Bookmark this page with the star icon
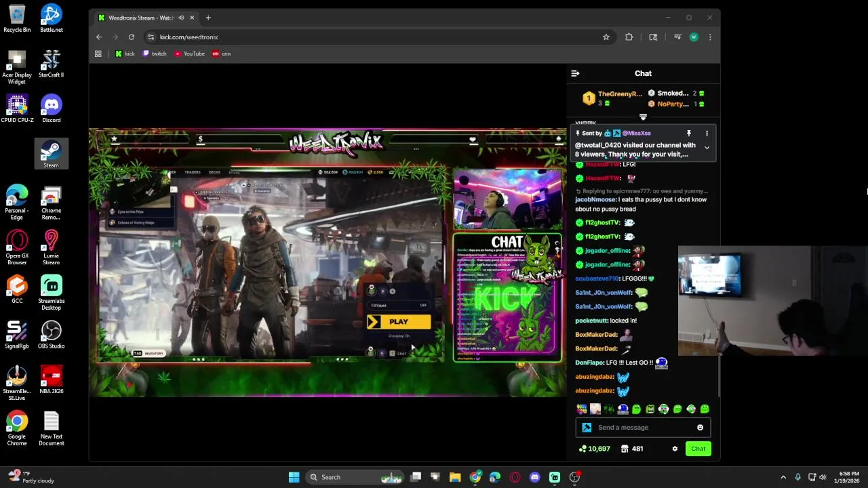The width and height of the screenshot is (868, 488). click(x=606, y=37)
